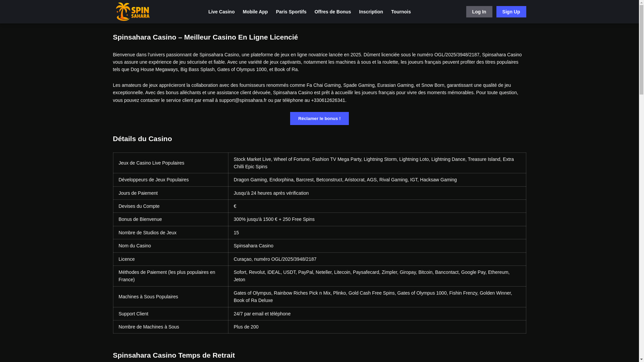The image size is (644, 362).
Task: Click the value 15 cell
Action: pyautogui.click(x=377, y=233)
